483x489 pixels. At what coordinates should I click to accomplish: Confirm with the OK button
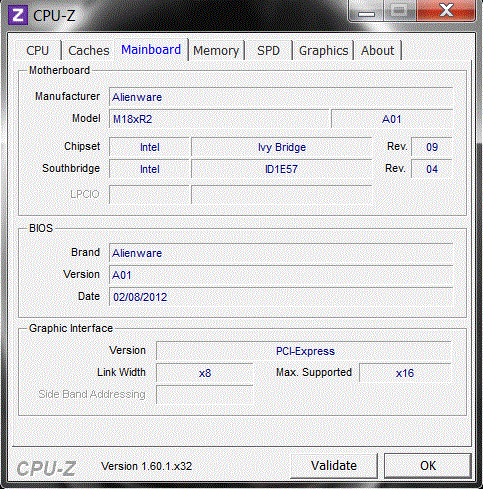pos(428,466)
